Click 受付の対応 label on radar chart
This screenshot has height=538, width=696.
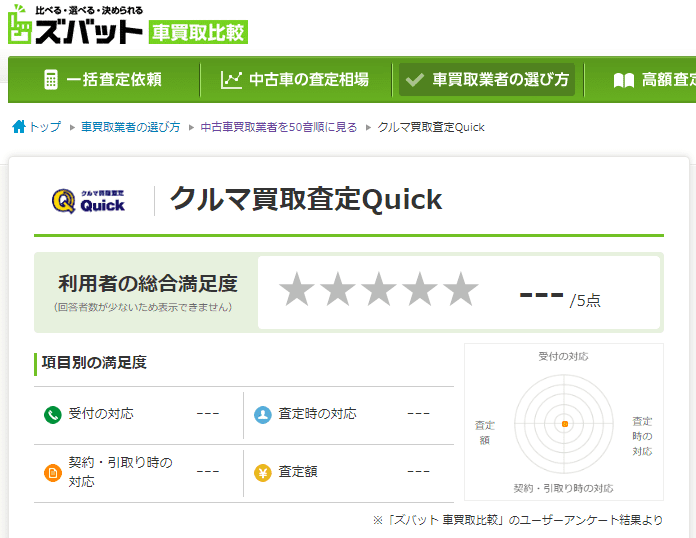pyautogui.click(x=563, y=356)
